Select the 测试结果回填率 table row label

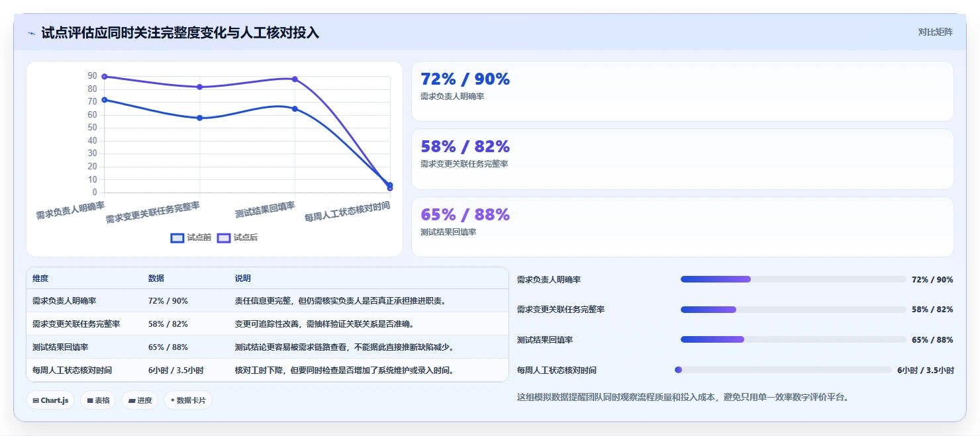(60, 347)
